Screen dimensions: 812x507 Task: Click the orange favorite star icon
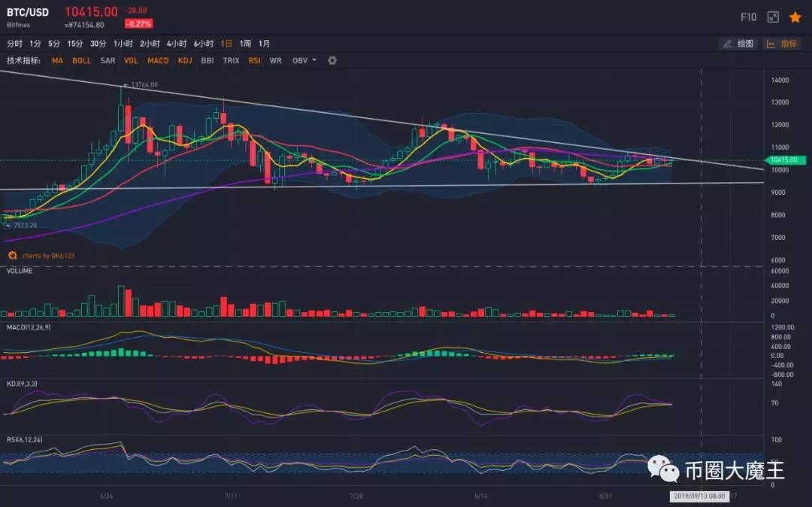(x=795, y=17)
